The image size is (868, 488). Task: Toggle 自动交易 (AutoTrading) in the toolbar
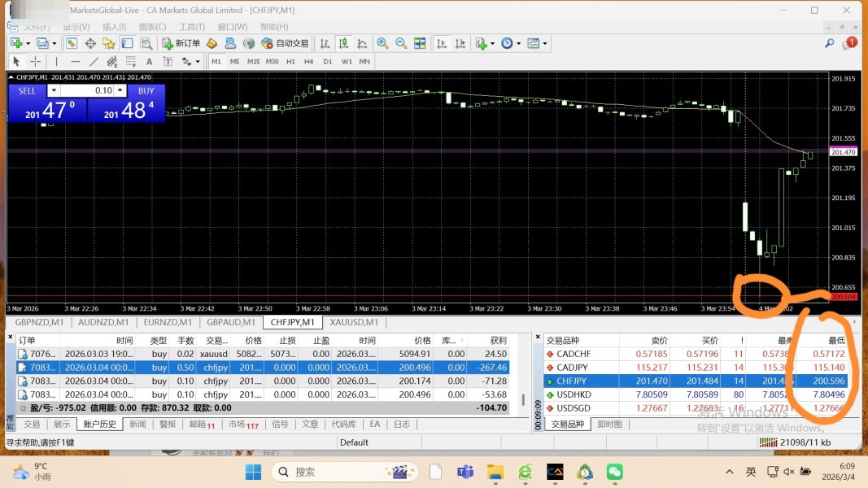pos(286,43)
